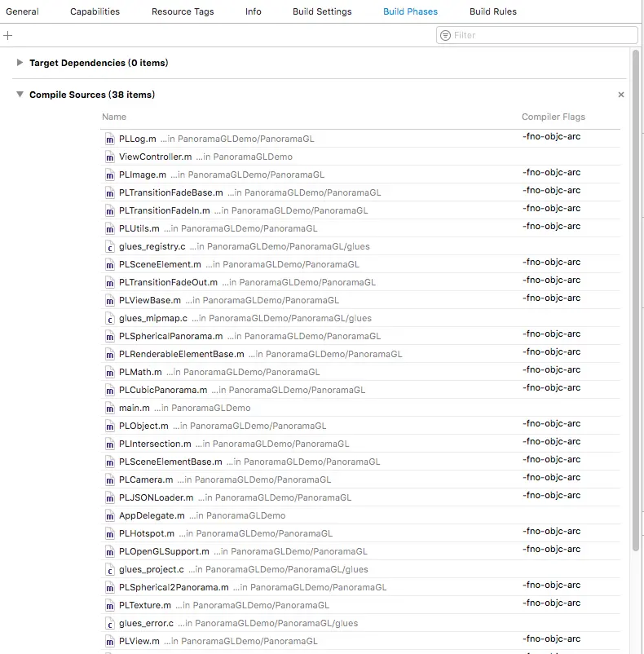The image size is (644, 654).
Task: Click the PLRenderableElementBase.m file icon
Action: (x=109, y=355)
